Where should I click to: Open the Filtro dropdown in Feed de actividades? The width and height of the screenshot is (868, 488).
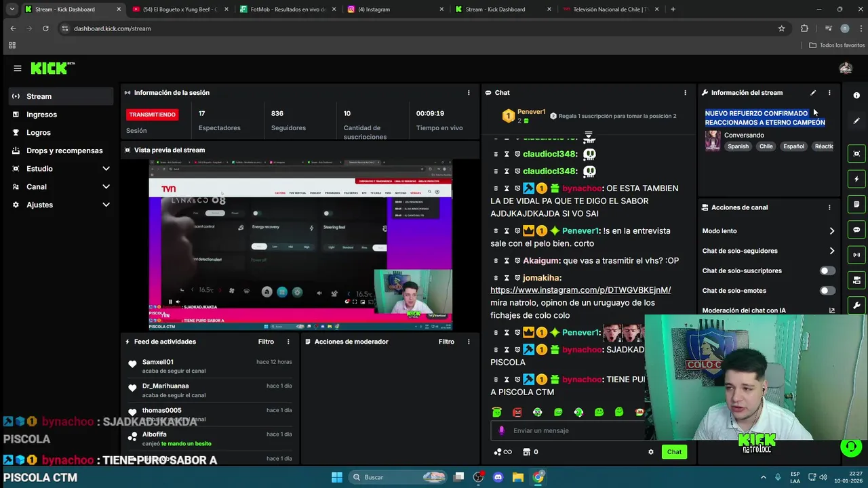[266, 342]
